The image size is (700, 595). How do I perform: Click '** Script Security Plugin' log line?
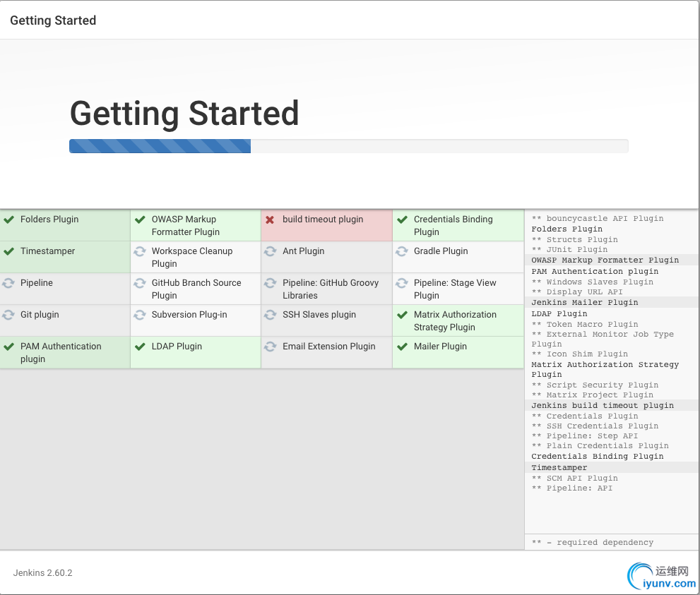point(595,385)
